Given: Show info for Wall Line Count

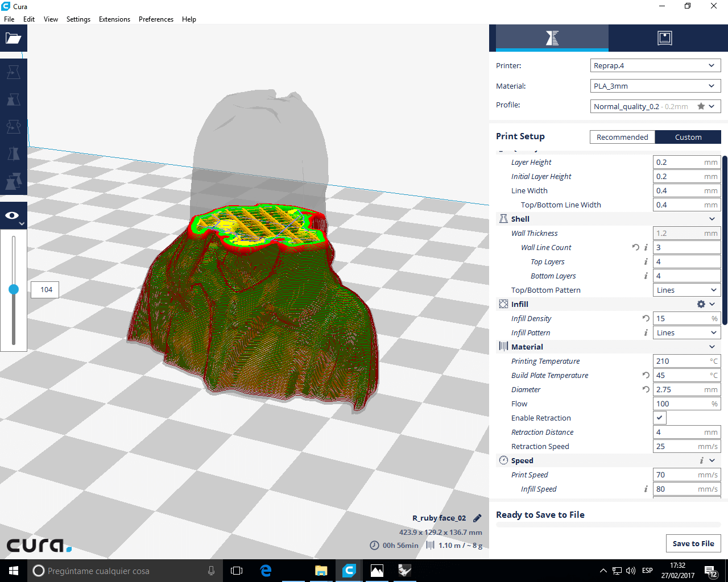Looking at the screenshot, I should 646,247.
